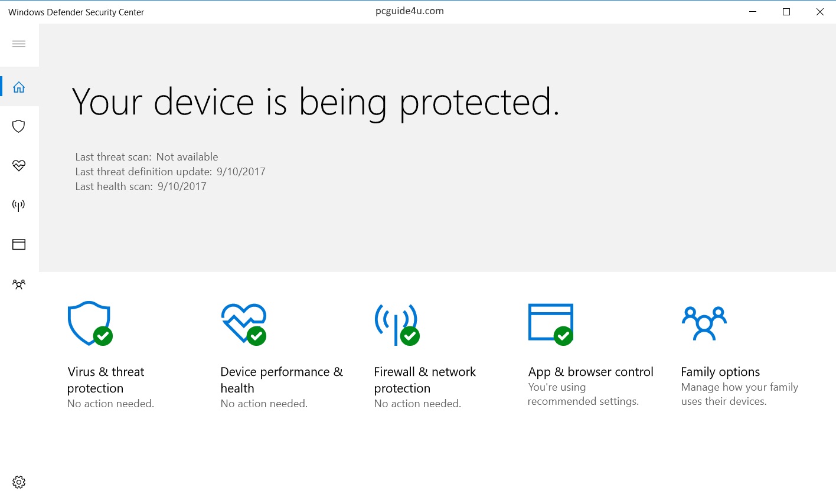Open the App & browser control label
836x504 pixels.
click(x=590, y=372)
